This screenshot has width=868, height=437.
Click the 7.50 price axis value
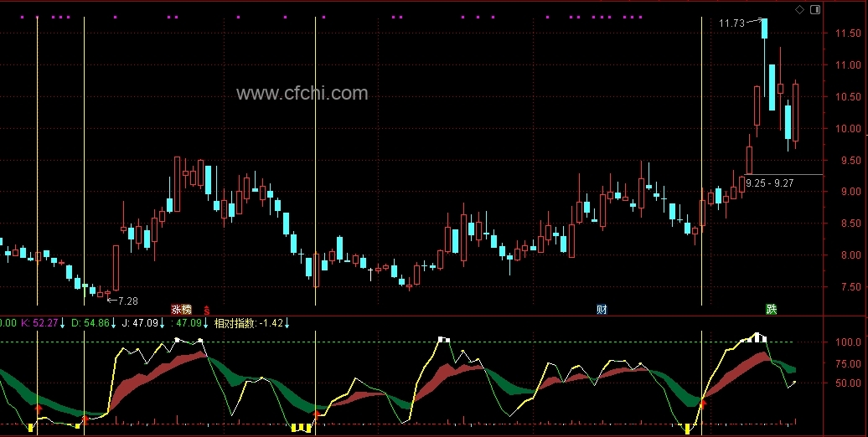(850, 287)
